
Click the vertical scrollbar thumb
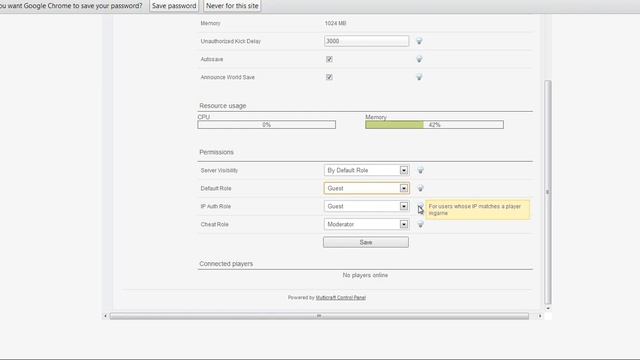coord(548,192)
